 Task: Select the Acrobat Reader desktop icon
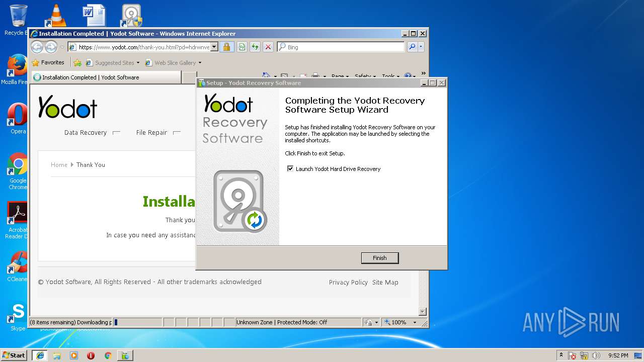coord(18,220)
